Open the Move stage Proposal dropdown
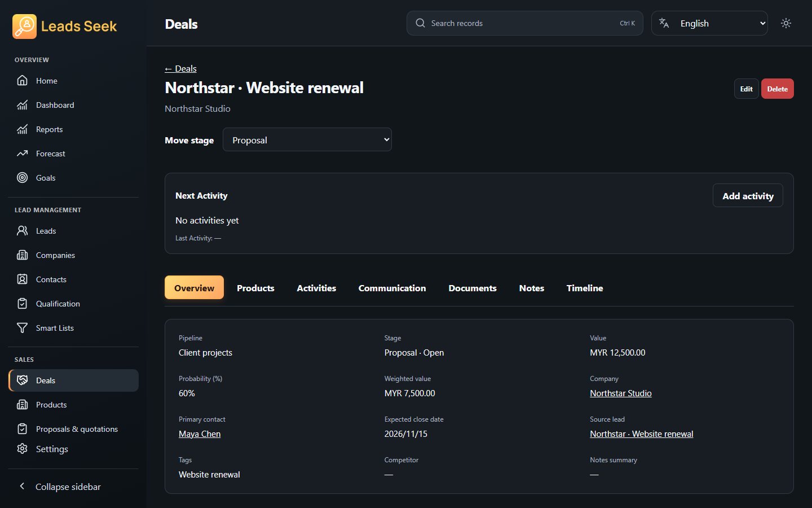Viewport: 812px width, 508px height. click(x=307, y=140)
